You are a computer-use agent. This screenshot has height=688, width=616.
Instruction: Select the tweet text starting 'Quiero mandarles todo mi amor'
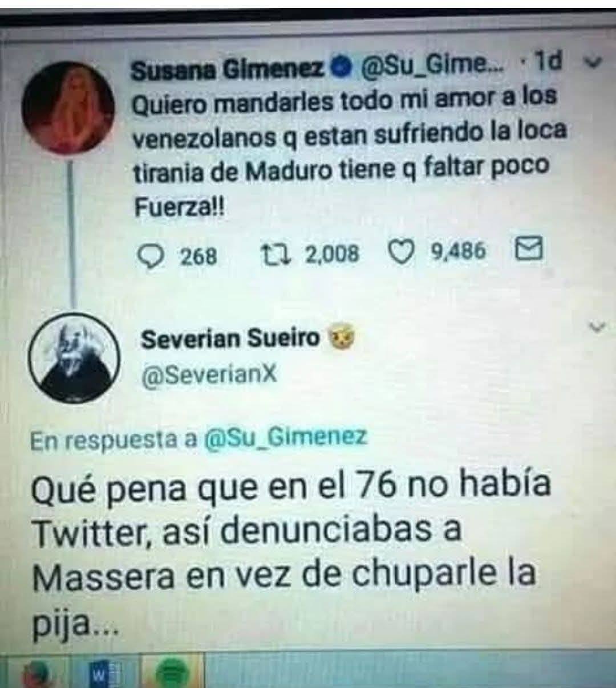click(349, 150)
